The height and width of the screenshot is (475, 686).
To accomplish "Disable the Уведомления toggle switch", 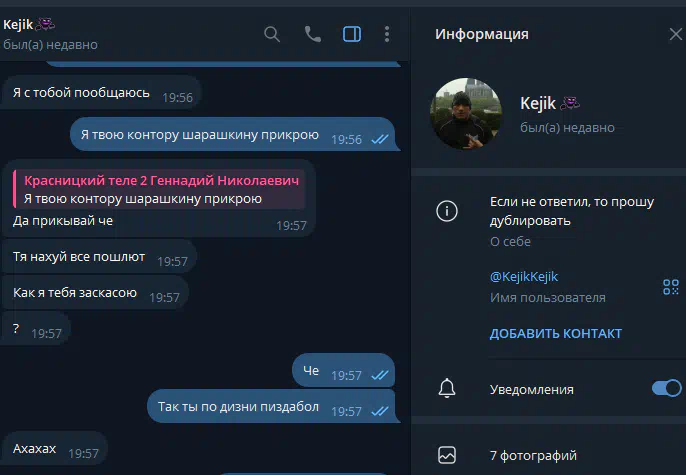I will coord(666,388).
